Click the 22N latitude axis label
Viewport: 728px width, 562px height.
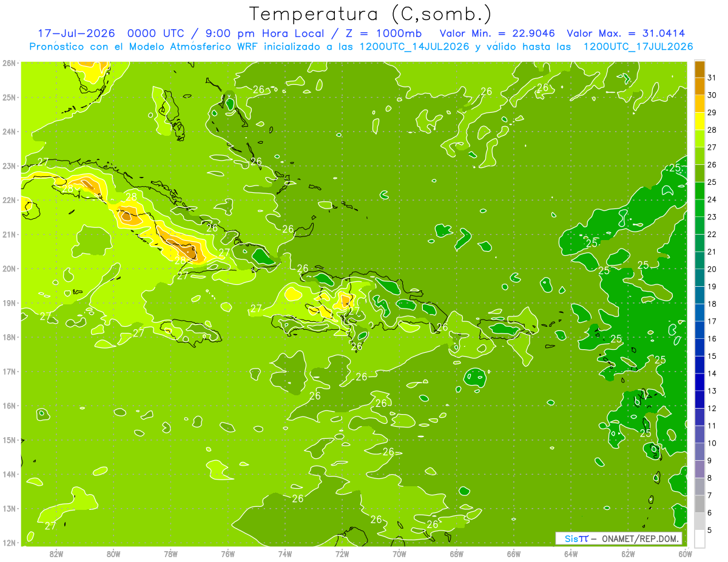point(8,199)
